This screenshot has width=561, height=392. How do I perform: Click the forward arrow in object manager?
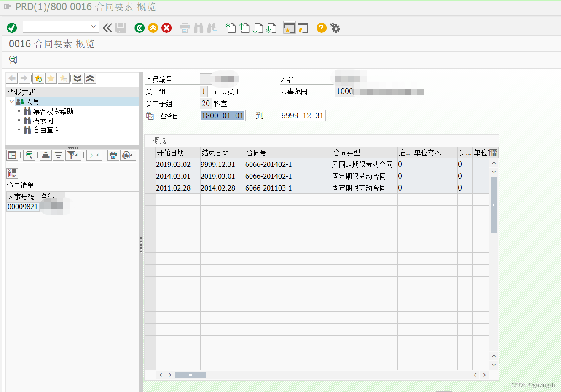(24, 78)
